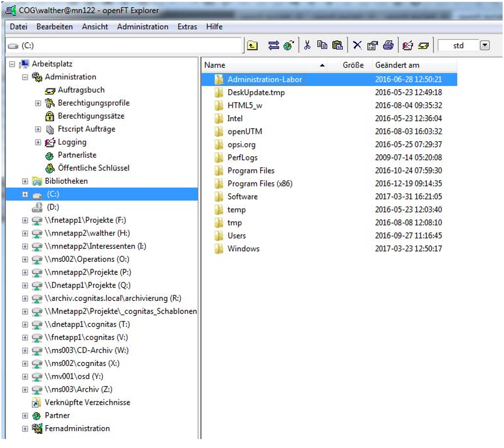The height and width of the screenshot is (448, 504).
Task: Click the Delete X toolbar icon
Action: (357, 45)
